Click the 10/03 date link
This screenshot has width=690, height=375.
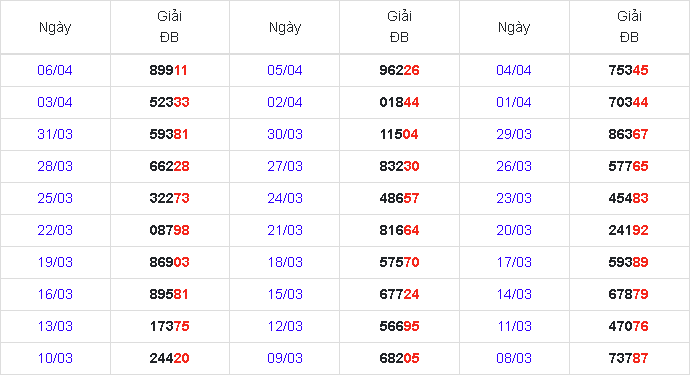tap(55, 358)
